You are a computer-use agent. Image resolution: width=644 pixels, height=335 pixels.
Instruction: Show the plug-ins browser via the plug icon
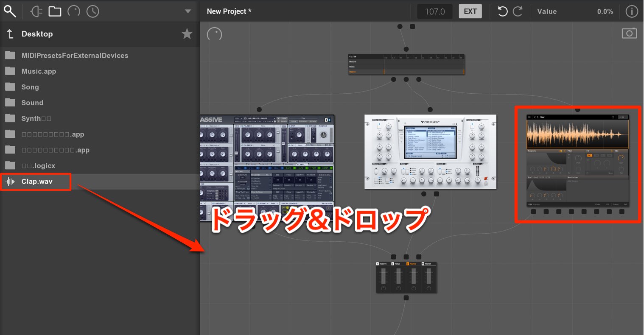36,11
